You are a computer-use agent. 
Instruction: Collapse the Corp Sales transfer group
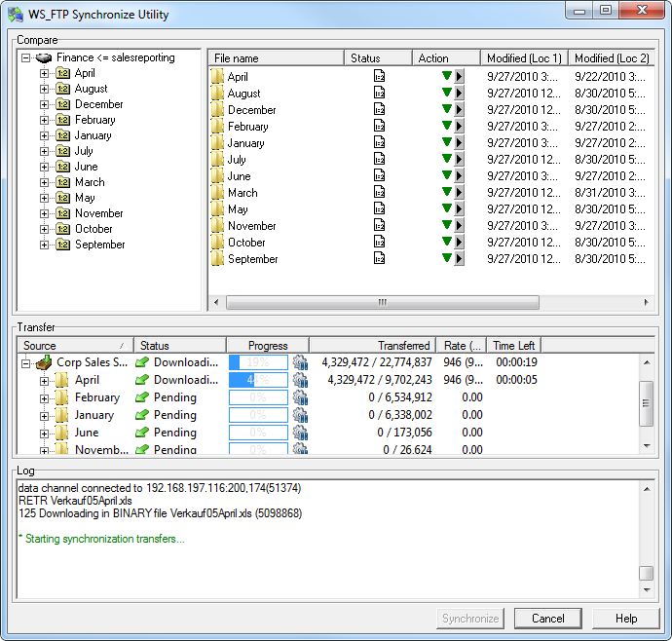point(26,362)
